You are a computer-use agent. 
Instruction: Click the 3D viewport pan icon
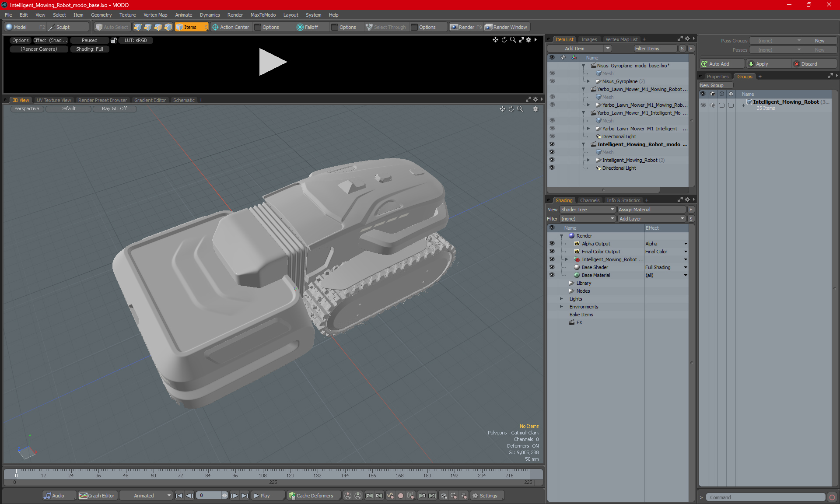tap(502, 109)
